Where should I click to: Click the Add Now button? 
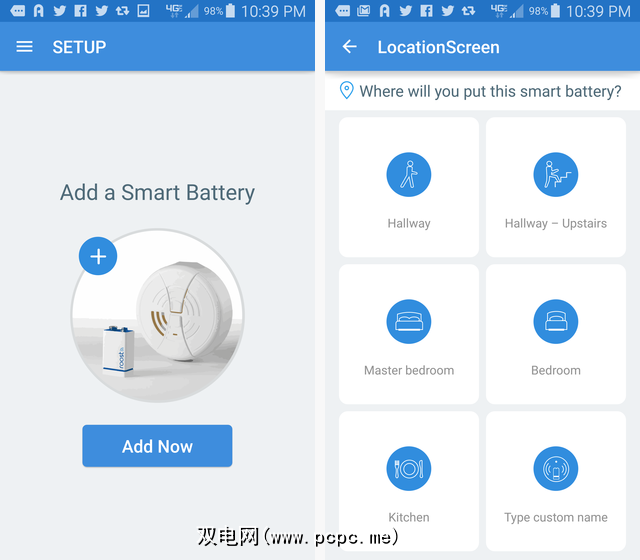157,446
